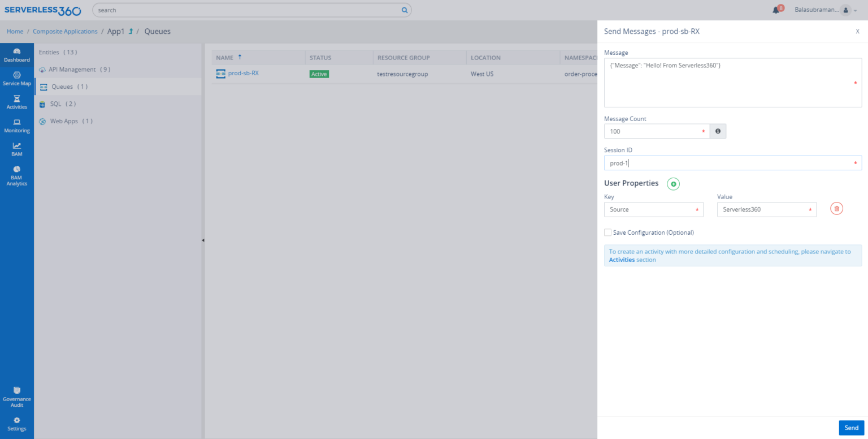Select the Service Map sidebar icon
This screenshot has width=868, height=439.
tap(17, 78)
